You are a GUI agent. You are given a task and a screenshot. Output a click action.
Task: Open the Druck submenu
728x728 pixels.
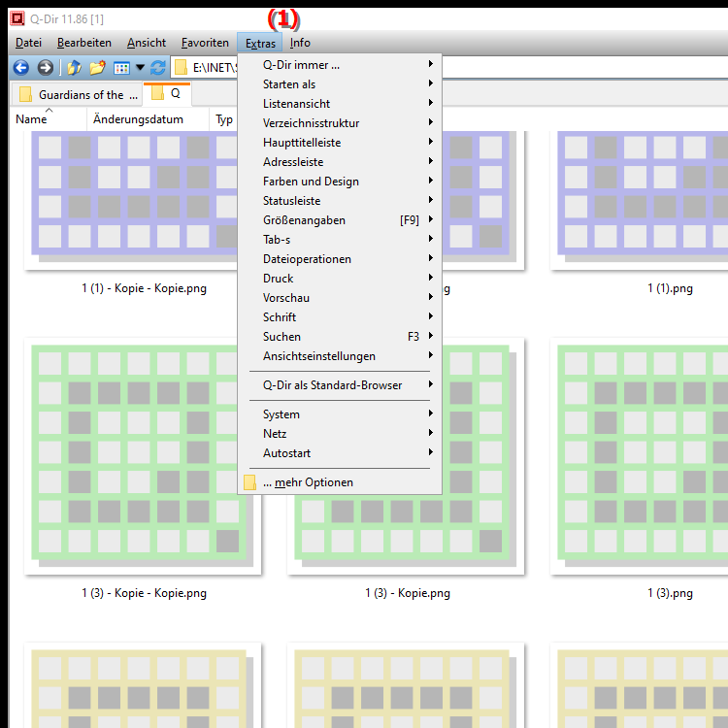point(340,279)
